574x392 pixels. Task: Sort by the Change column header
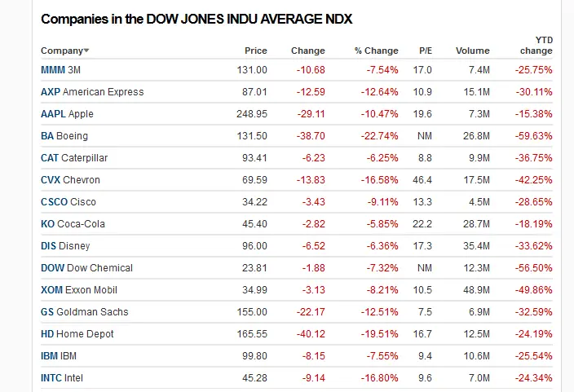click(307, 51)
